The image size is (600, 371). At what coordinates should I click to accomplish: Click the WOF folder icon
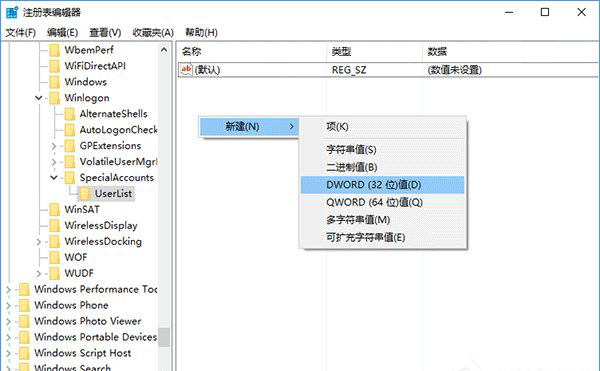55,257
